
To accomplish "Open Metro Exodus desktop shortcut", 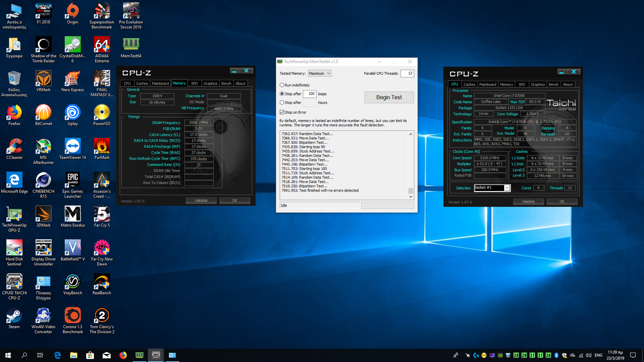I will (x=72, y=216).
